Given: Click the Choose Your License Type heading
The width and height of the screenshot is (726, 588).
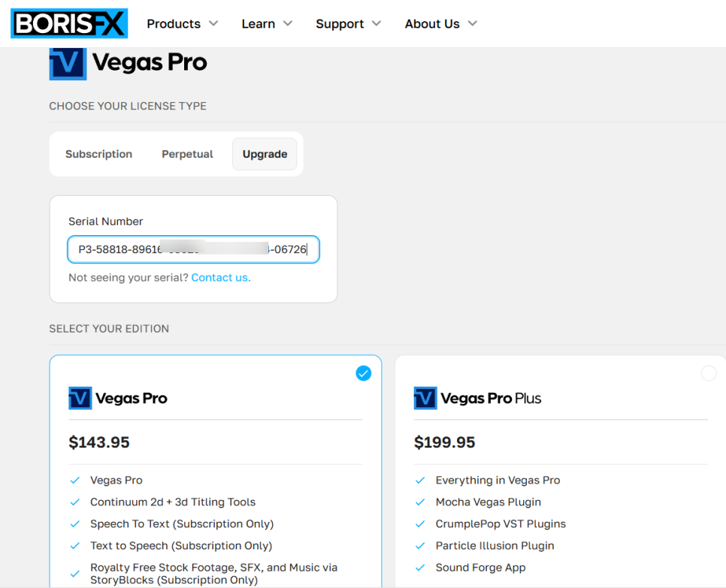Looking at the screenshot, I should point(128,106).
